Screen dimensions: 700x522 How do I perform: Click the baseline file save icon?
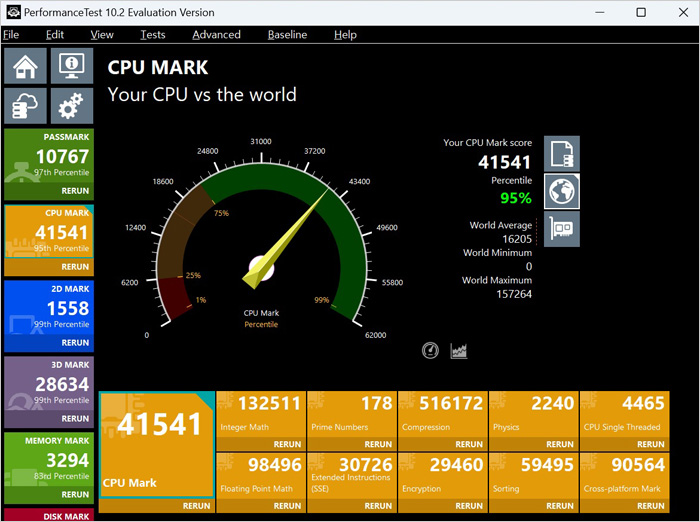point(562,154)
